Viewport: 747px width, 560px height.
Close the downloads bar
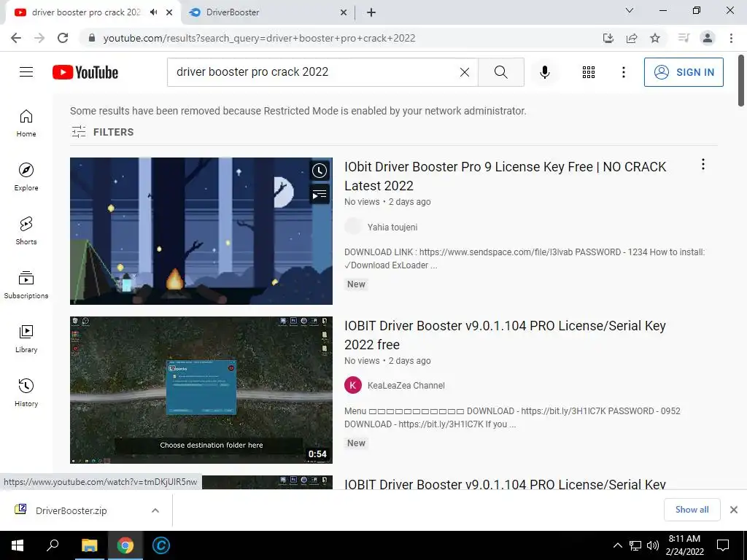(734, 510)
